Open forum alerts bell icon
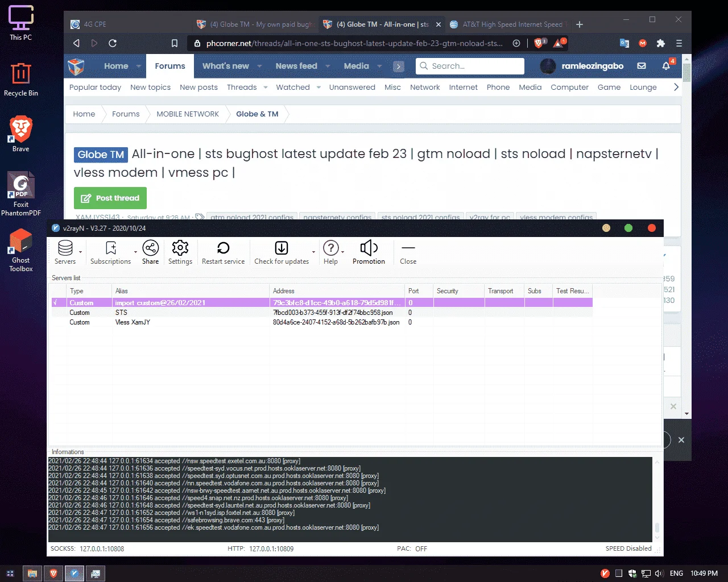Viewport: 728px width, 582px height. pos(666,66)
